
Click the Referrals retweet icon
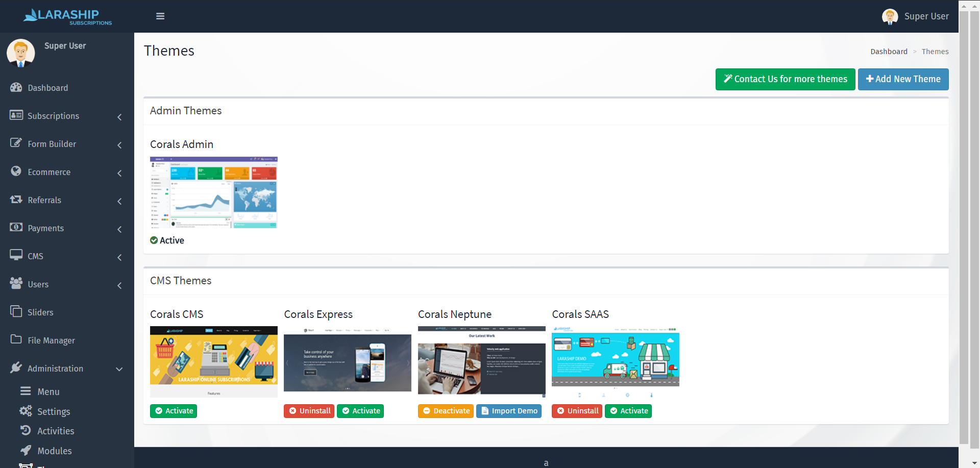tap(16, 200)
